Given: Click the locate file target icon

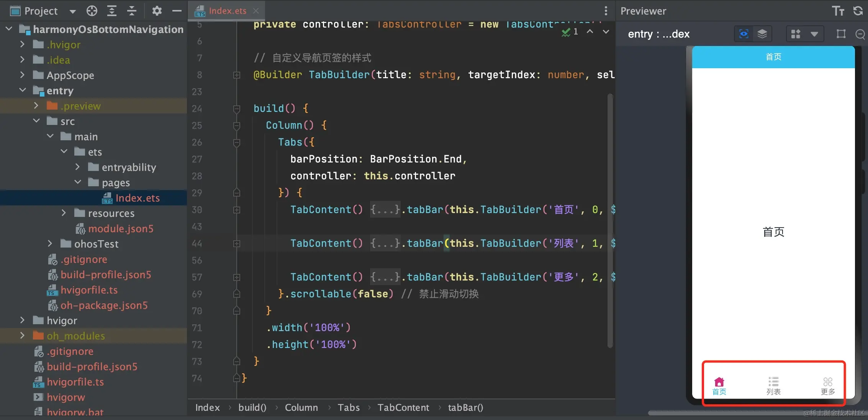Looking at the screenshot, I should (x=92, y=11).
